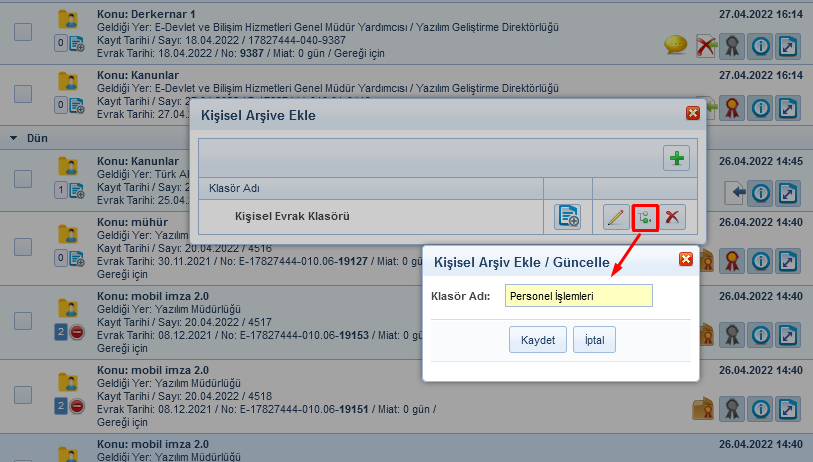Select checkbox beside mühür document
The image size is (813, 462).
pyautogui.click(x=23, y=245)
